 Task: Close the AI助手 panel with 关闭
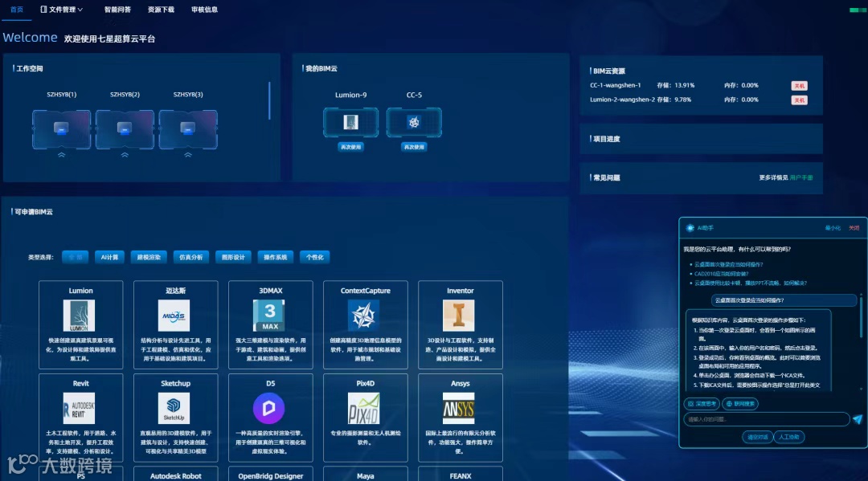point(854,228)
